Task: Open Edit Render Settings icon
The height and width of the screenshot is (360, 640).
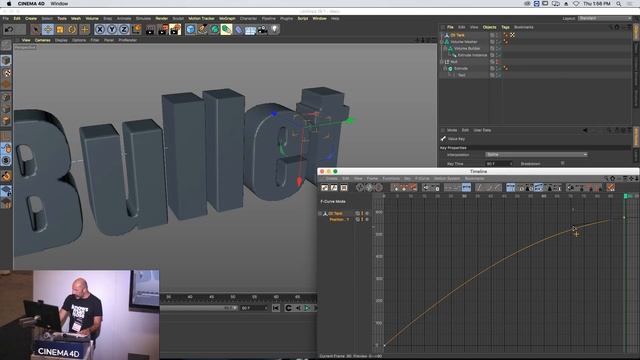Action: pyautogui.click(x=176, y=29)
